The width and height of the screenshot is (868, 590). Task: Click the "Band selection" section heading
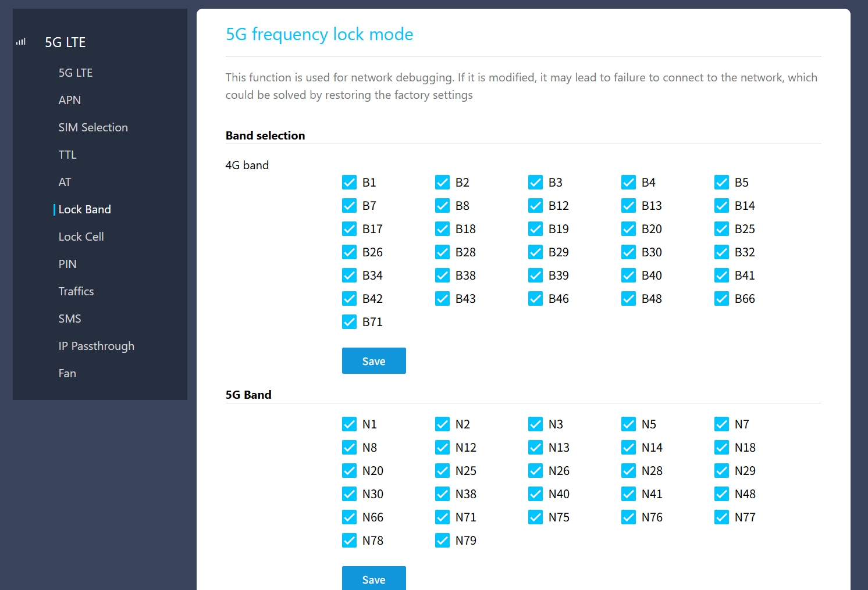265,135
